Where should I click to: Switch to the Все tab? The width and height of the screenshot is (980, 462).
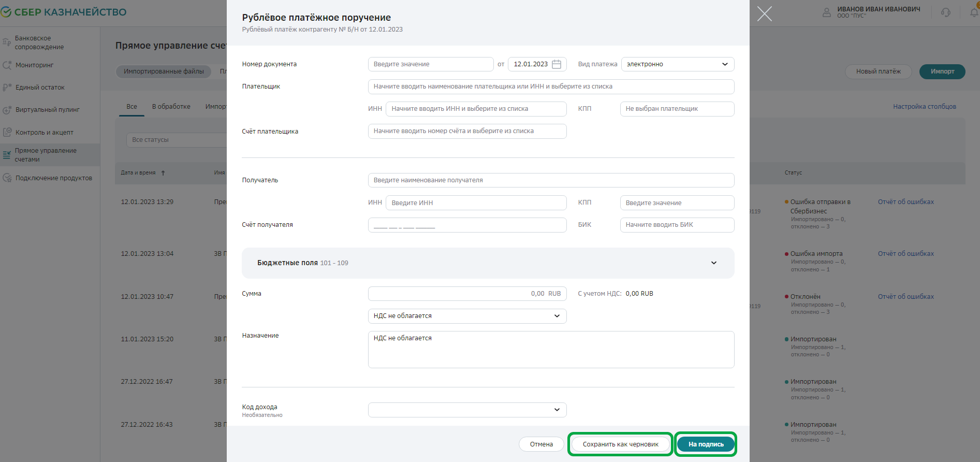pos(131,107)
